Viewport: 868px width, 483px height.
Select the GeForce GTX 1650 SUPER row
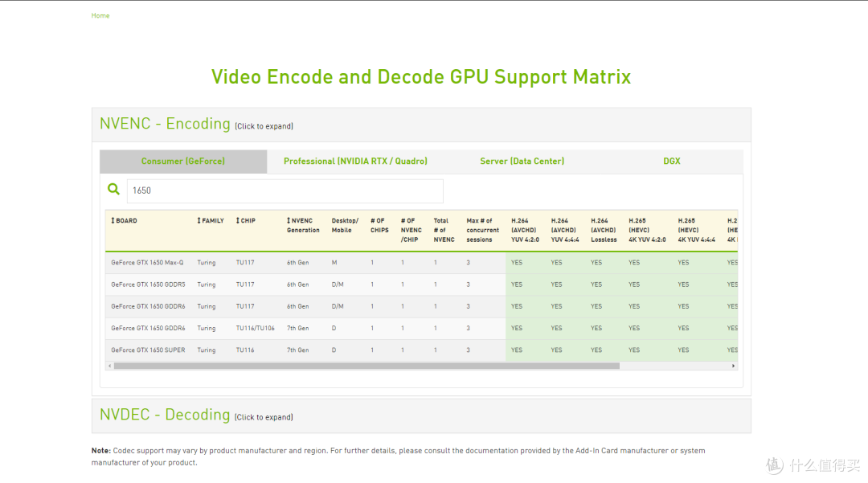(x=149, y=350)
